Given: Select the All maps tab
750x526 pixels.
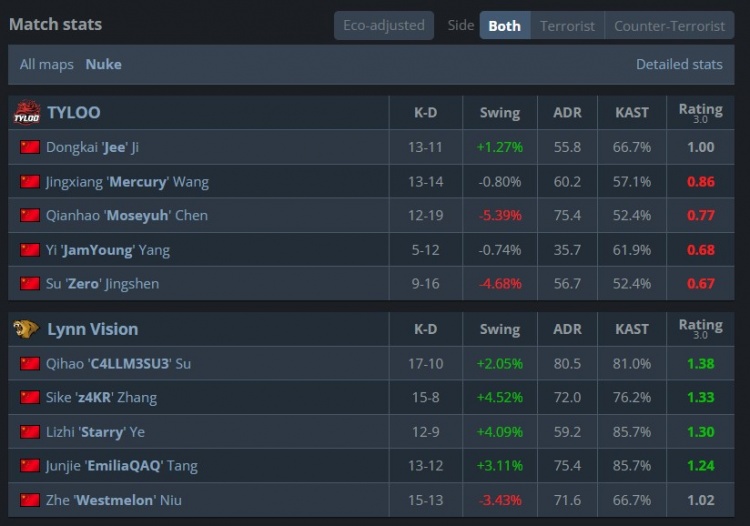Looking at the screenshot, I should 47,65.
